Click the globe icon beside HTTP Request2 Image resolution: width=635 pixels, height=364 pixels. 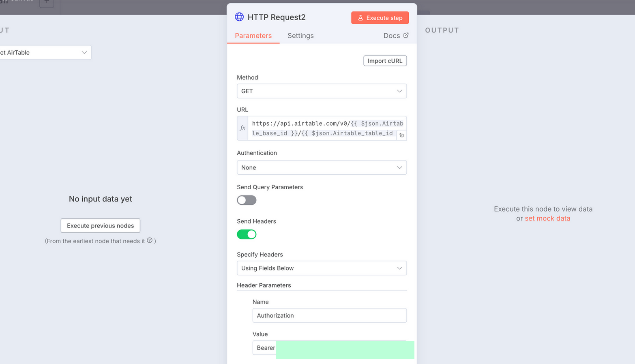tap(239, 17)
